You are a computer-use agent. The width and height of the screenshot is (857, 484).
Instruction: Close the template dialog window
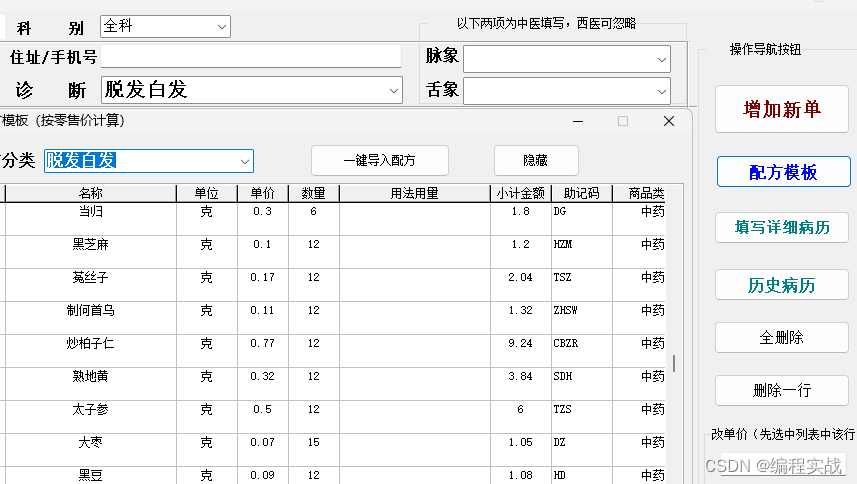[x=669, y=121]
